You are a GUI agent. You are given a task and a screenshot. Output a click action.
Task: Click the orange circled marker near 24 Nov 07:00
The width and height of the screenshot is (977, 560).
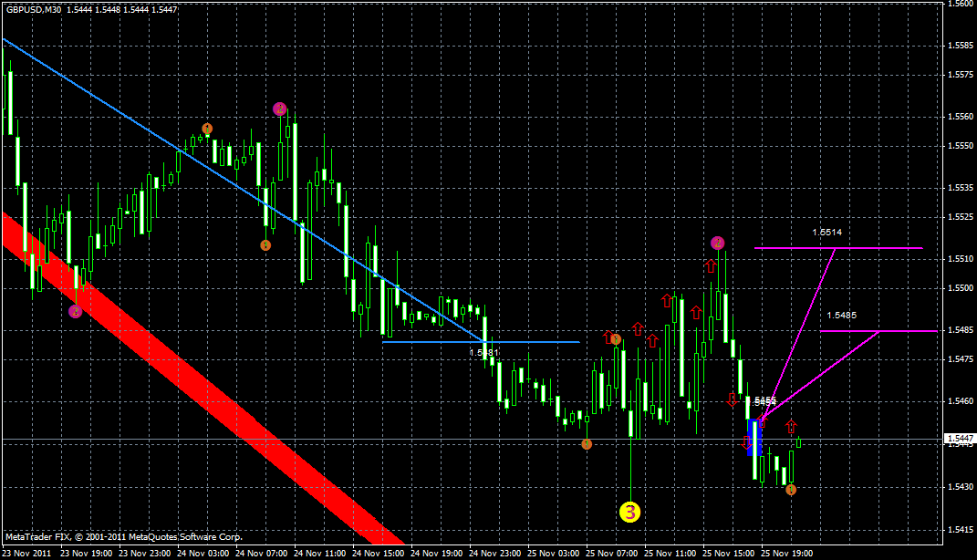[x=265, y=244]
